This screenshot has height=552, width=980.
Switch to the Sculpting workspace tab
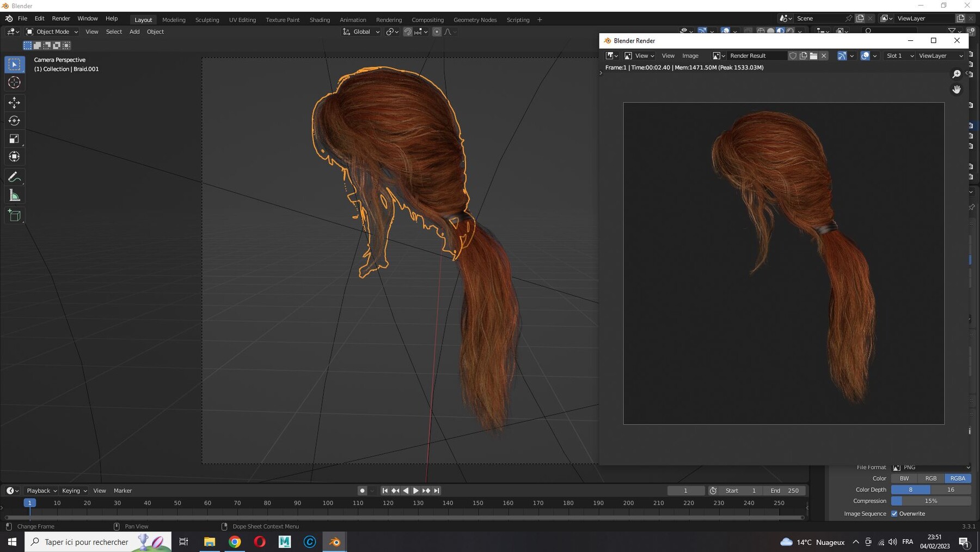pos(207,20)
